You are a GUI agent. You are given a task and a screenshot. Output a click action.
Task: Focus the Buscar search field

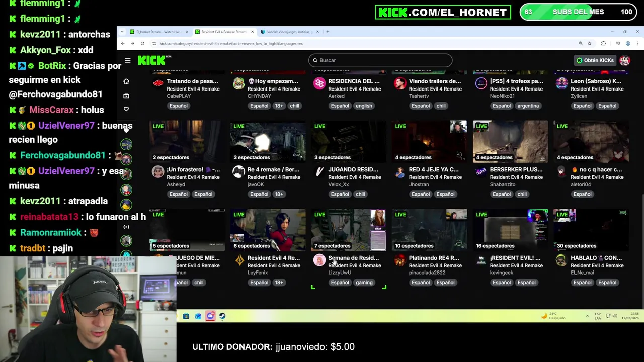[x=380, y=60]
